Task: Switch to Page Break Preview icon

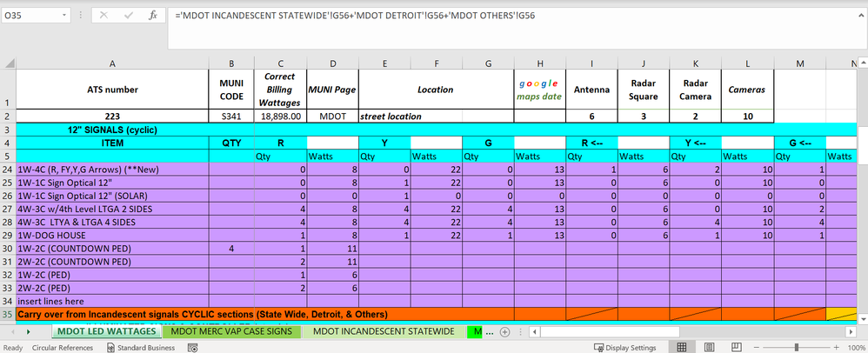Action: point(736,347)
